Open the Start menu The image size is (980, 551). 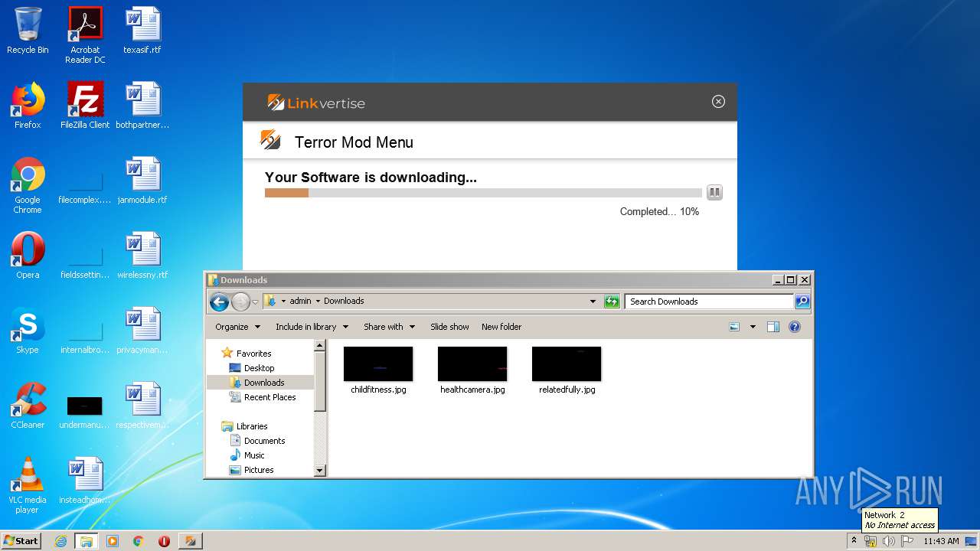click(x=21, y=541)
